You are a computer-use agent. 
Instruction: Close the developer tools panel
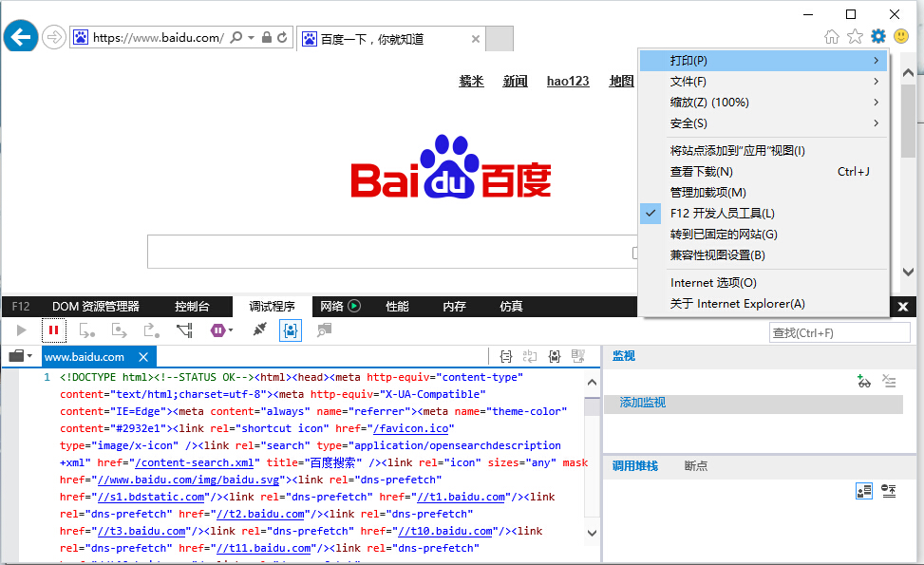pyautogui.click(x=903, y=307)
